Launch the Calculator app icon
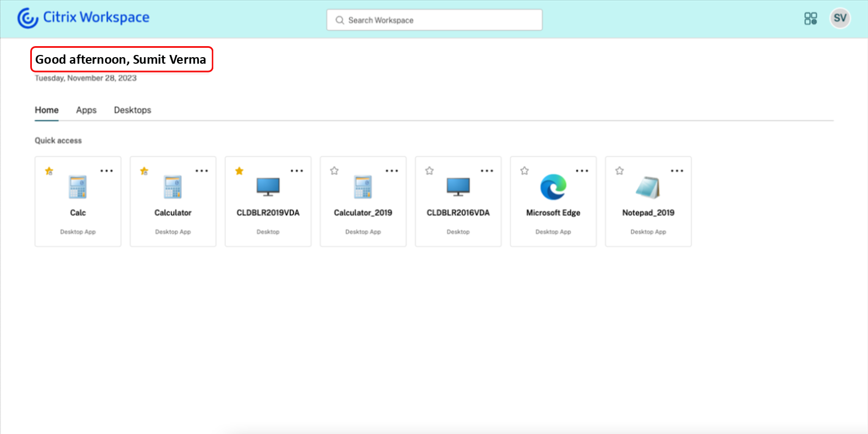This screenshot has height=434, width=868. [x=173, y=187]
